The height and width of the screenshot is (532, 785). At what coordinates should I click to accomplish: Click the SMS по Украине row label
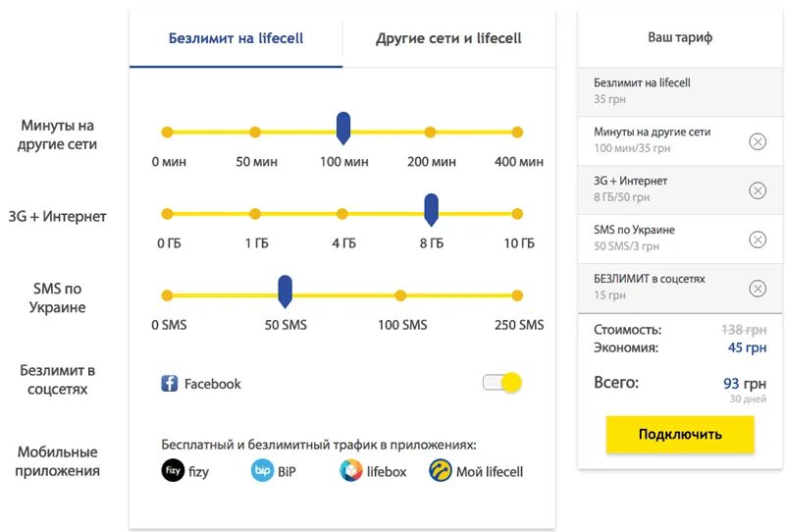pos(57,298)
